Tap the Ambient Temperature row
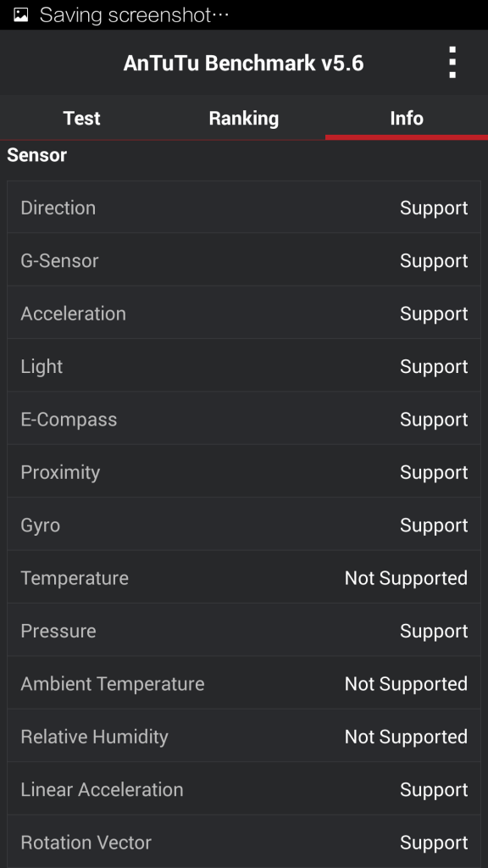 click(x=244, y=683)
